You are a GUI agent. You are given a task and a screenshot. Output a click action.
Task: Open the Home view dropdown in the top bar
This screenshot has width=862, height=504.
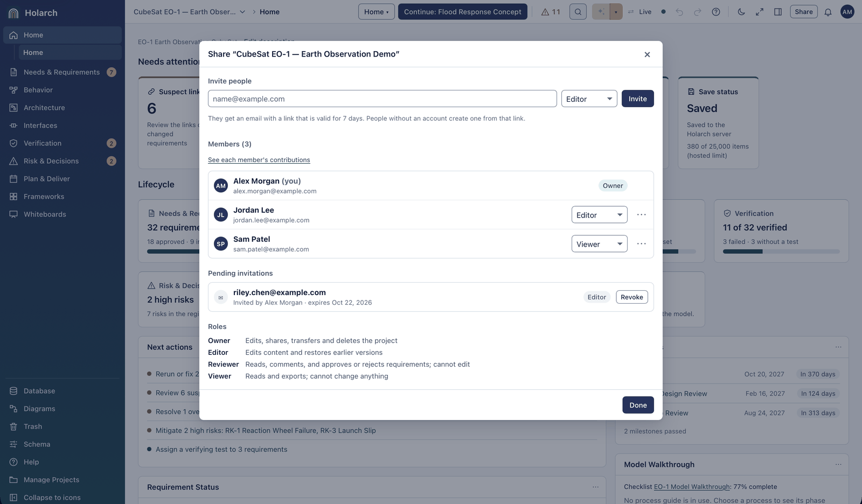pos(377,12)
